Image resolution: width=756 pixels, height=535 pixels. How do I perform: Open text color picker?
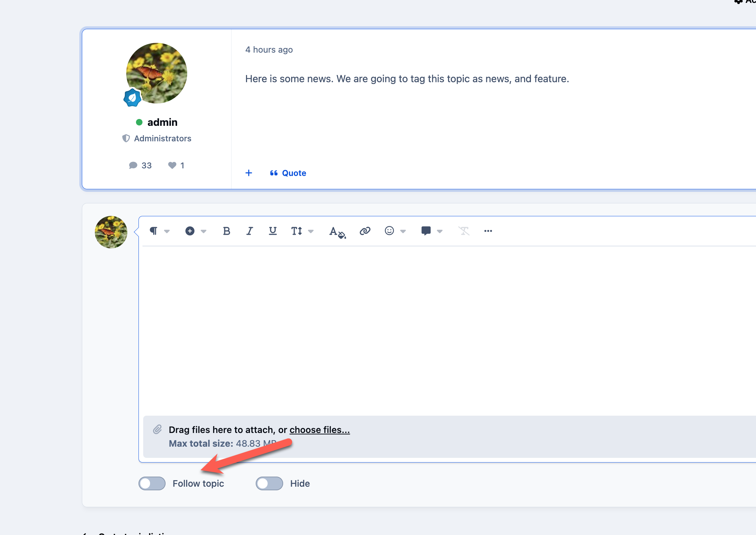pos(337,231)
